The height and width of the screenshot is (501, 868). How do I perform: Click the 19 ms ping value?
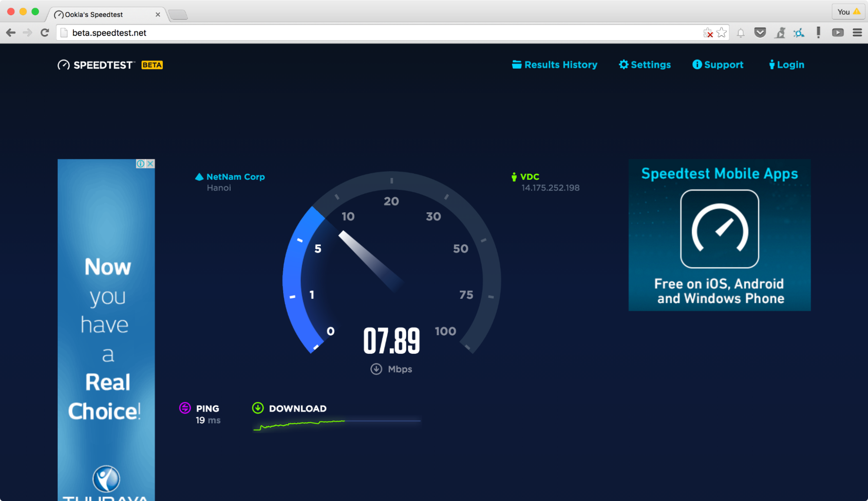coord(208,420)
